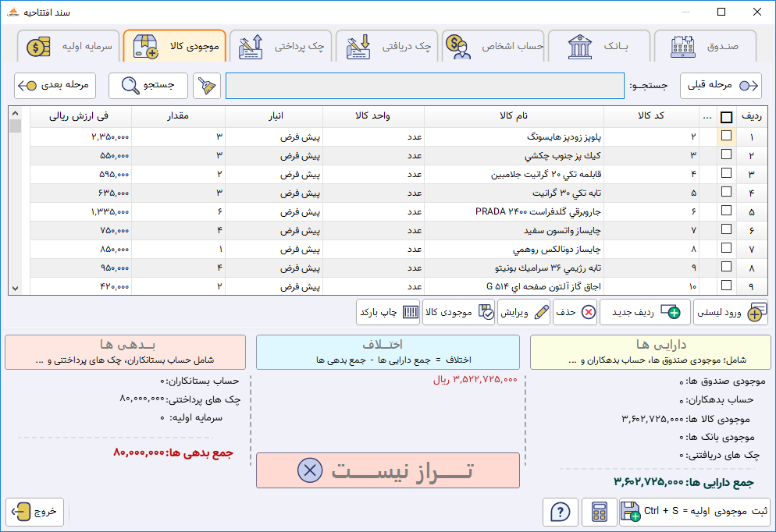Click inside the search text field
The image size is (776, 532).
pos(425,86)
